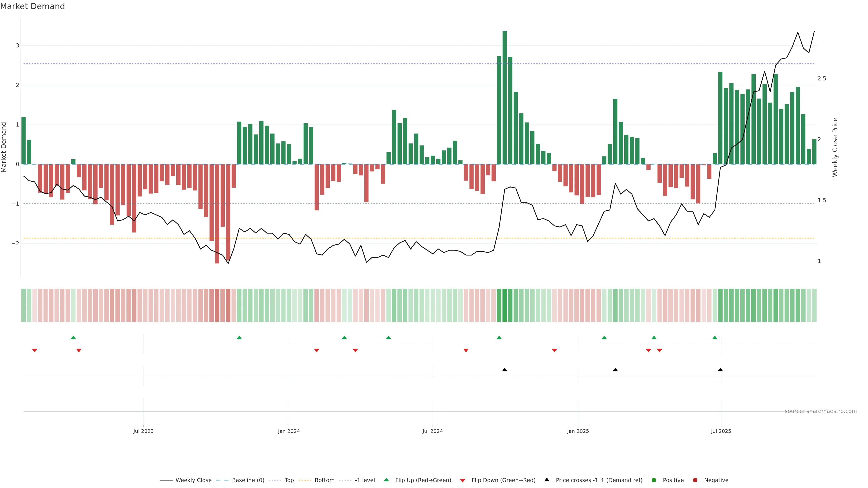868x488 pixels.
Task: Click the first green flip-up marker on the left
Action: click(x=73, y=338)
